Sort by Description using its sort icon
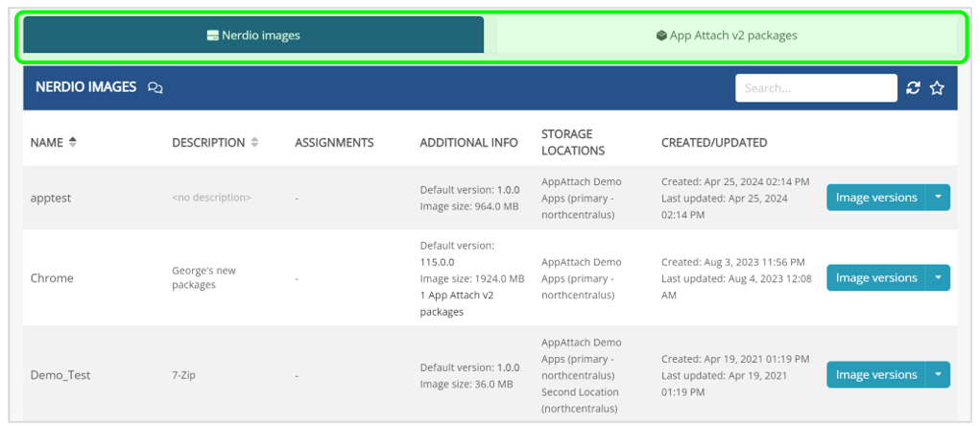Screen dimensions: 980x426 tap(254, 142)
